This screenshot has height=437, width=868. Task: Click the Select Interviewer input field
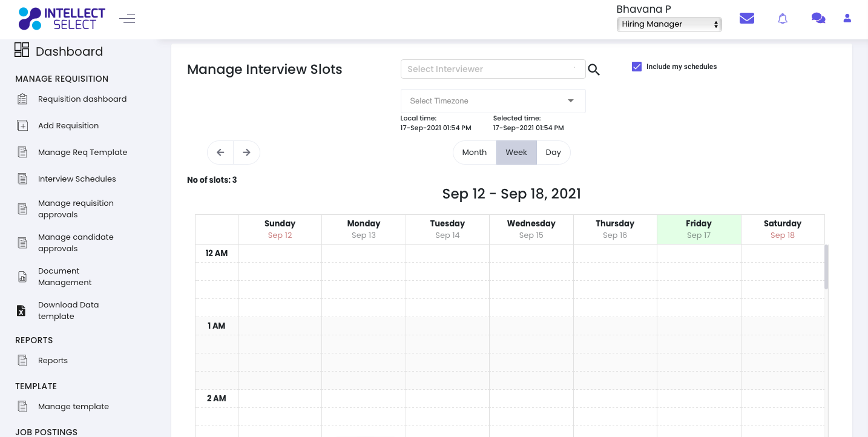coord(493,69)
